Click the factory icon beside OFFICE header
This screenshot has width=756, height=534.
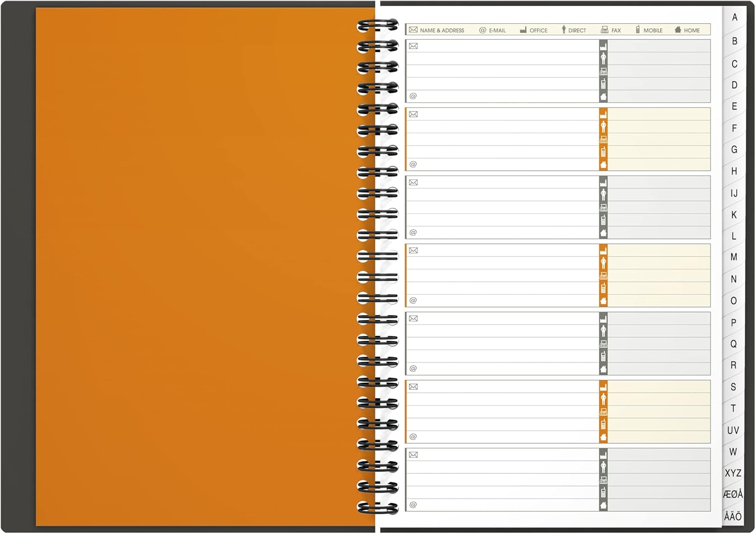(523, 30)
